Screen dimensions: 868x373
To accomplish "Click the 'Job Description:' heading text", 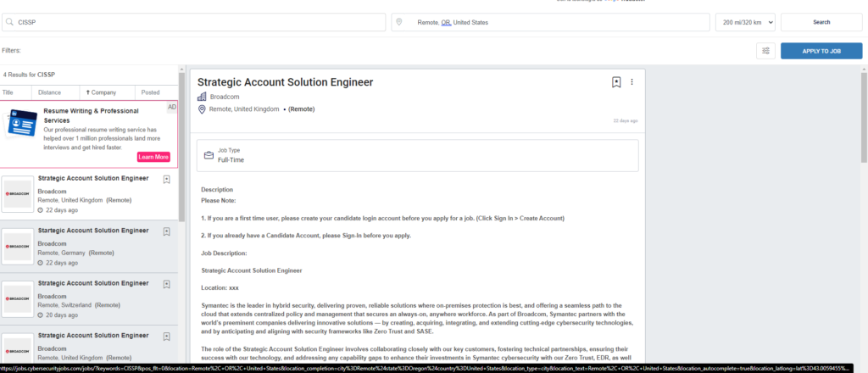I will click(224, 253).
